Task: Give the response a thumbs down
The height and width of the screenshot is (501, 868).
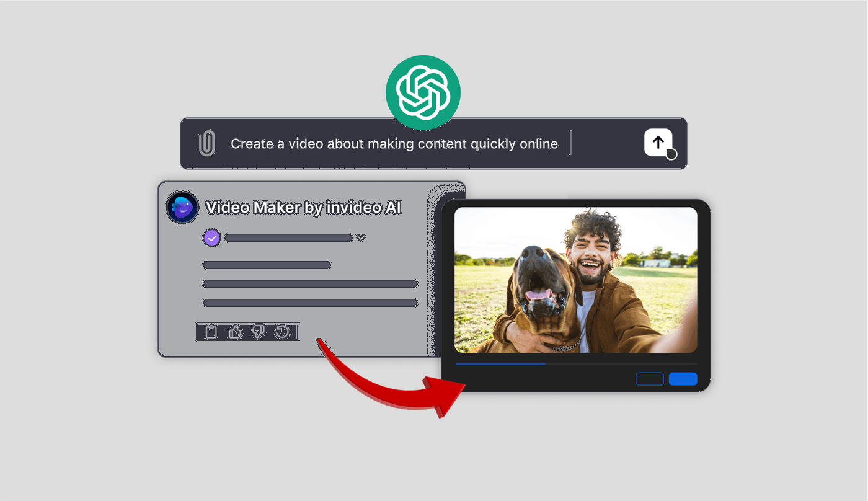Action: click(x=259, y=332)
